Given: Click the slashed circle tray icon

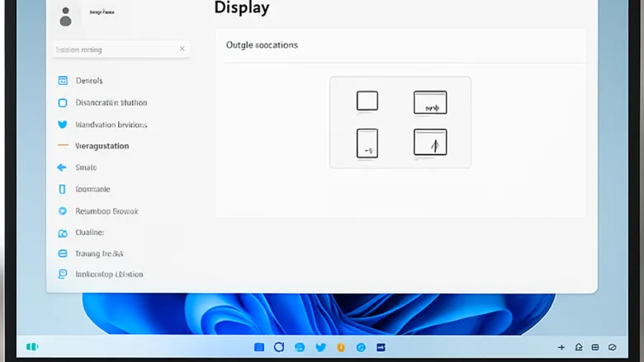Looking at the screenshot, I should pos(613,347).
